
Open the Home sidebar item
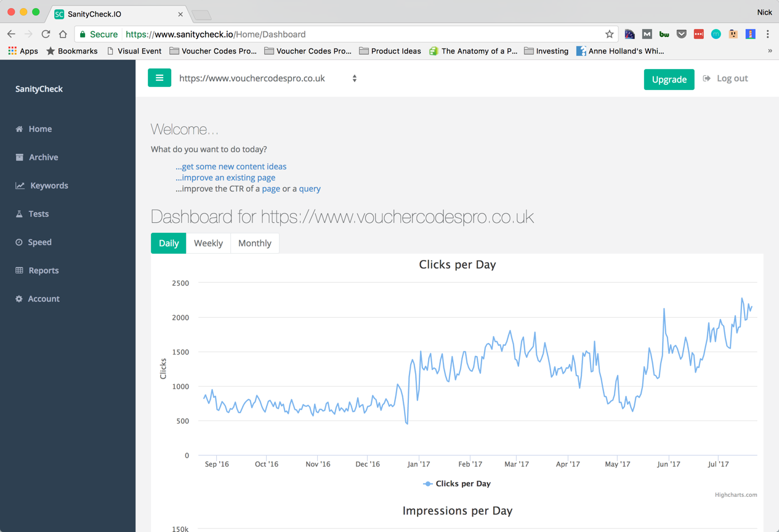click(34, 129)
